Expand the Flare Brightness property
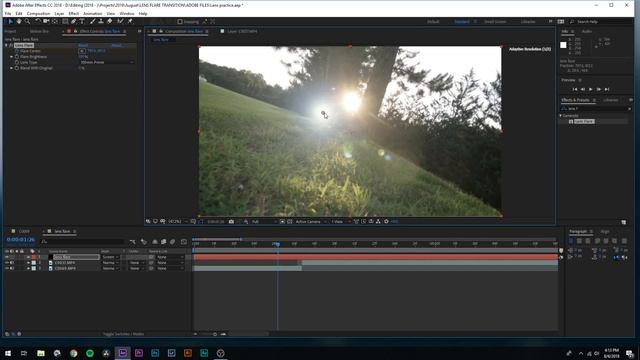640x360 pixels. (x=11, y=57)
